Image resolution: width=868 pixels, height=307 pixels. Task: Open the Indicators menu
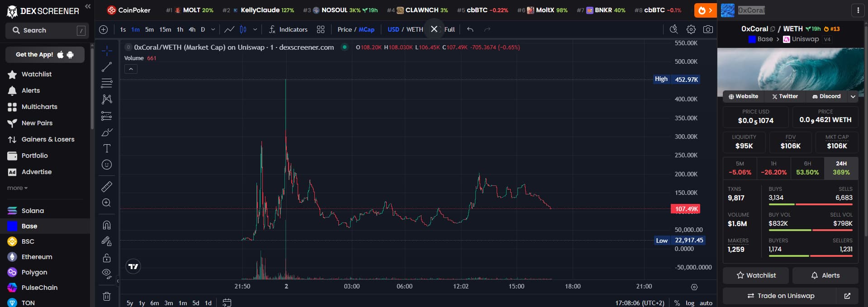click(288, 29)
